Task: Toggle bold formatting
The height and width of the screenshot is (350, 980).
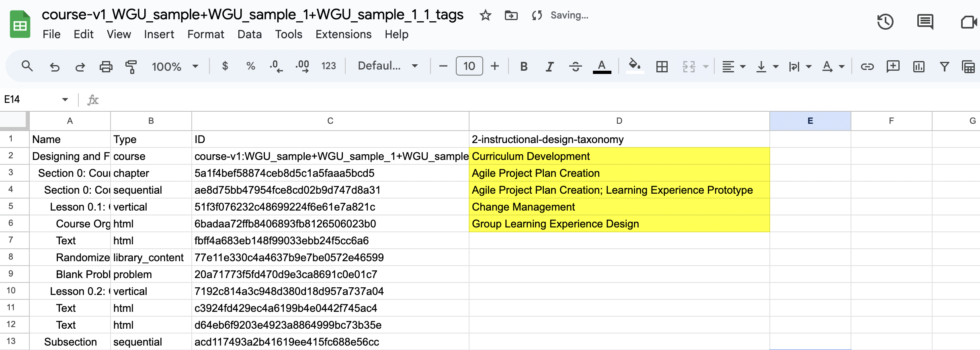Action: (x=523, y=66)
